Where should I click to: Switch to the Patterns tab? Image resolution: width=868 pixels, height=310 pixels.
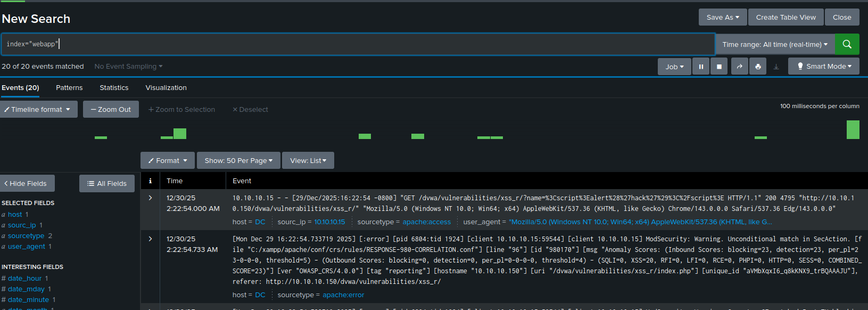tap(69, 88)
